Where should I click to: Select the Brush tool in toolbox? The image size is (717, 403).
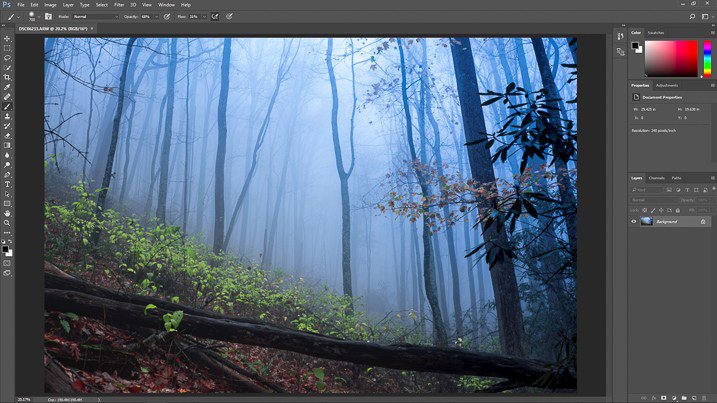click(7, 107)
